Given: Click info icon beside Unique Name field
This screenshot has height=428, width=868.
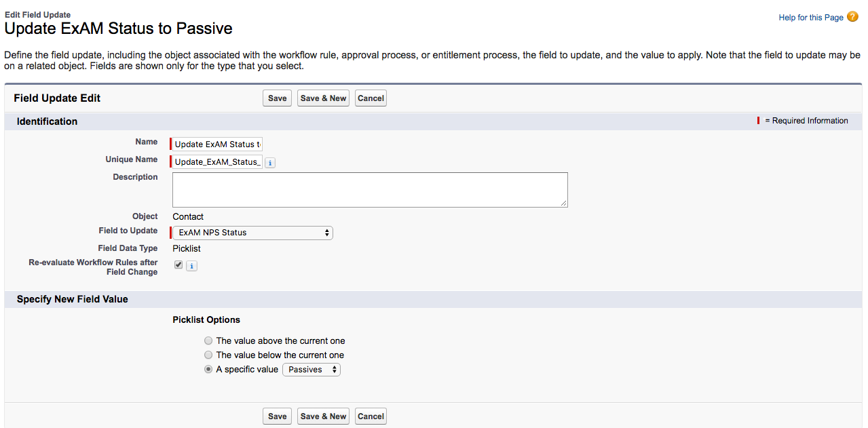Looking at the screenshot, I should point(270,163).
